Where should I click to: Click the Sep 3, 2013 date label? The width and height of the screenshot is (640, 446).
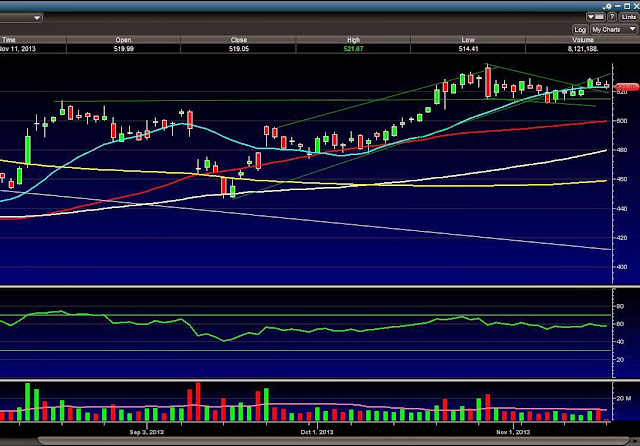[x=147, y=432]
